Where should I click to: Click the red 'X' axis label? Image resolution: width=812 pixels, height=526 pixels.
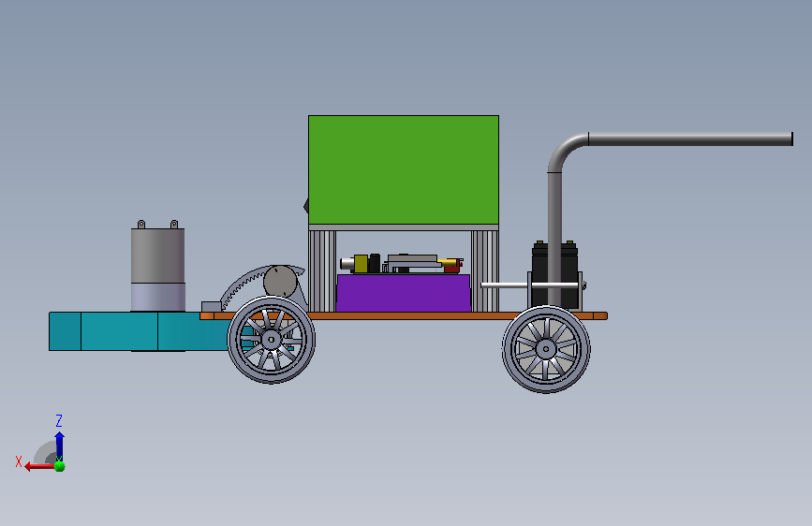(x=19, y=461)
